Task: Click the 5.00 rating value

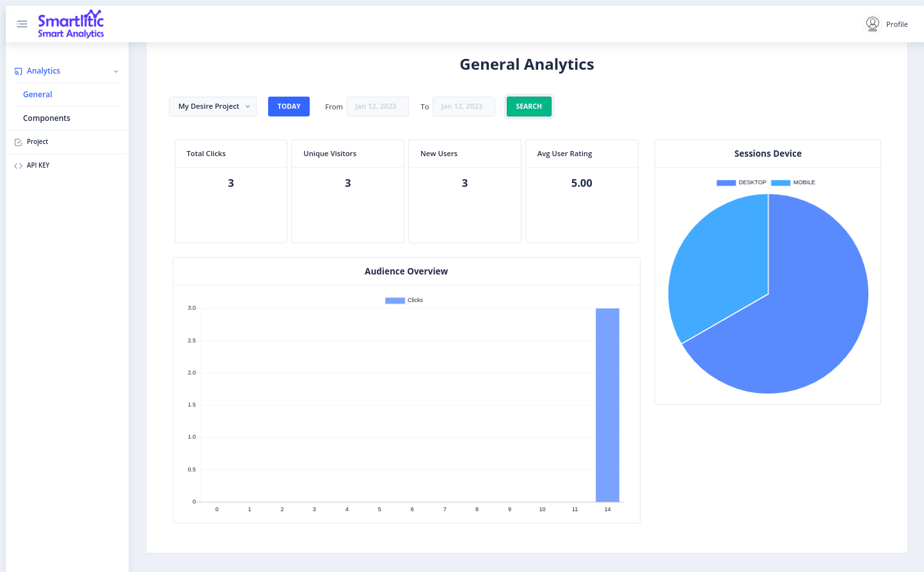Action: 582,184
